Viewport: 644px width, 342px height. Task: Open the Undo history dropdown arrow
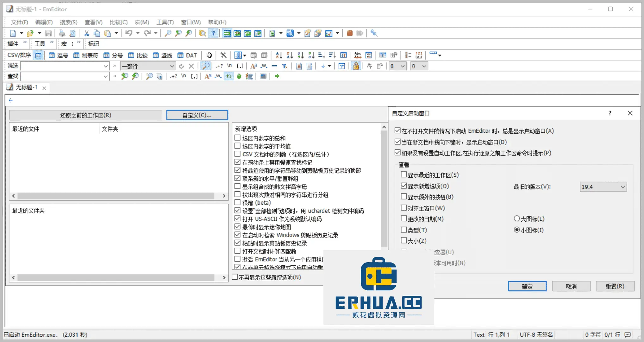pyautogui.click(x=138, y=33)
